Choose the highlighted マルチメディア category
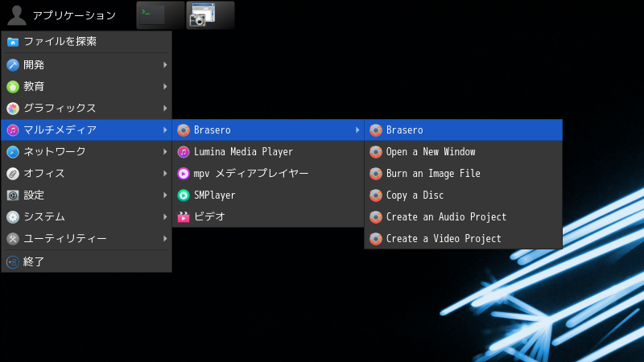Viewport: 644px width, 362px height. tap(86, 130)
